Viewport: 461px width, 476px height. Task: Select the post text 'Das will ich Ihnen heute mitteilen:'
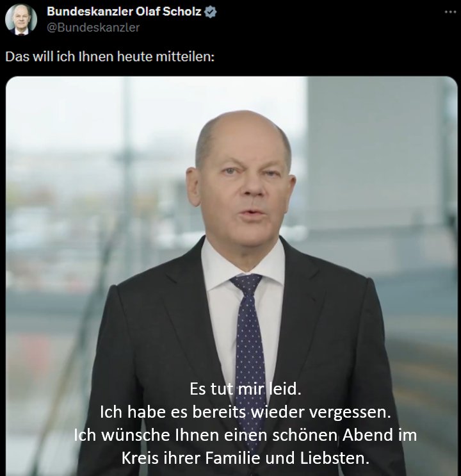click(x=110, y=57)
